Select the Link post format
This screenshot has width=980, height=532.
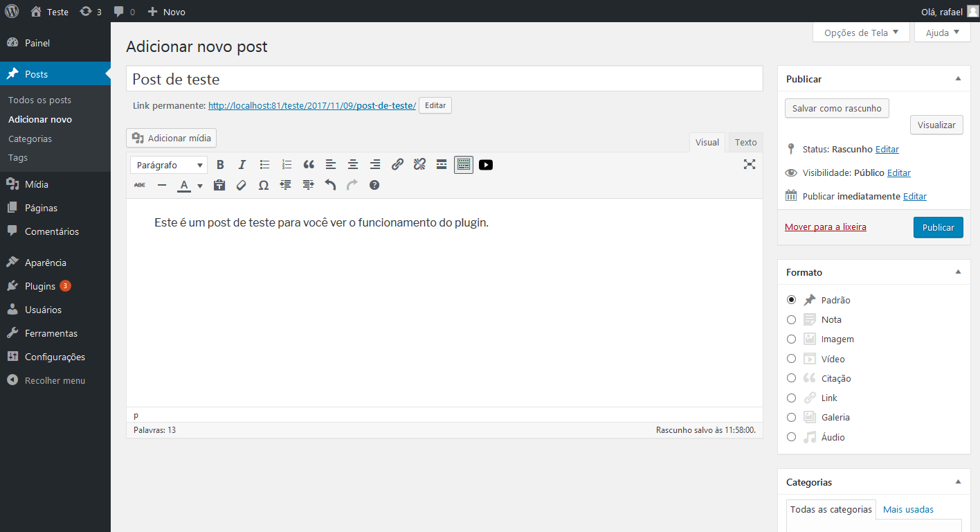coord(791,398)
